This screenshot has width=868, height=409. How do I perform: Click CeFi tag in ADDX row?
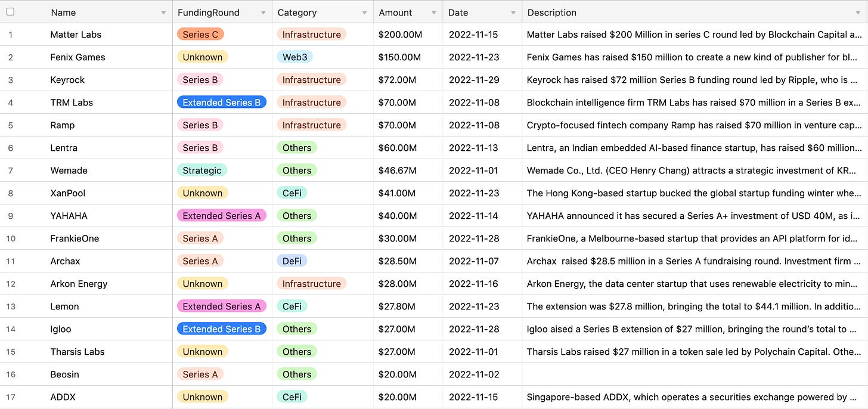292,397
